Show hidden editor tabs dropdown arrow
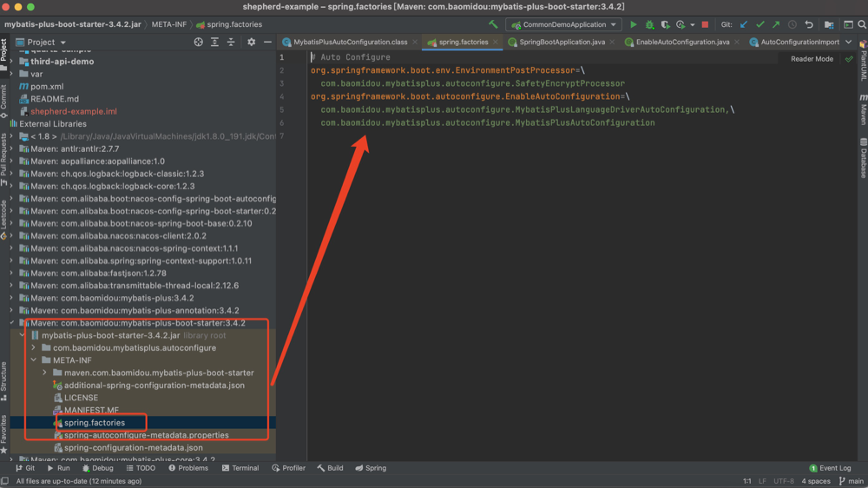 pyautogui.click(x=848, y=42)
